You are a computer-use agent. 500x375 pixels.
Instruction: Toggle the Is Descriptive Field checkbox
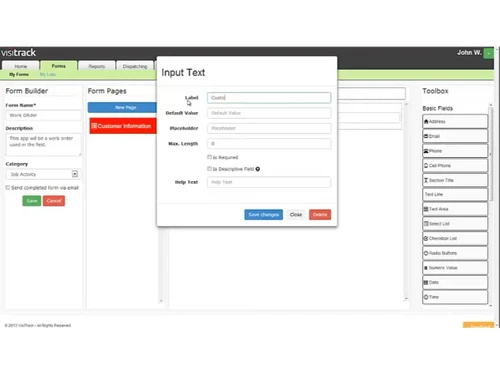point(209,169)
